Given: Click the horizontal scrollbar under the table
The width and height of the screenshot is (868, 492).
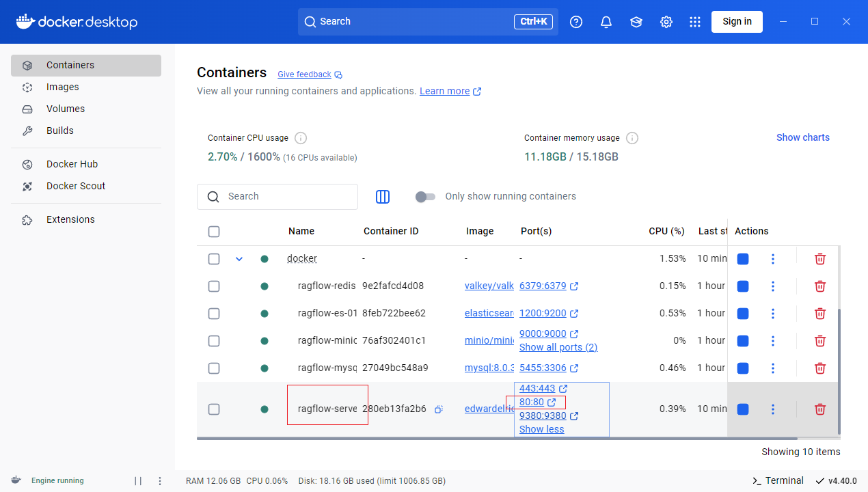Looking at the screenshot, I should (x=497, y=439).
